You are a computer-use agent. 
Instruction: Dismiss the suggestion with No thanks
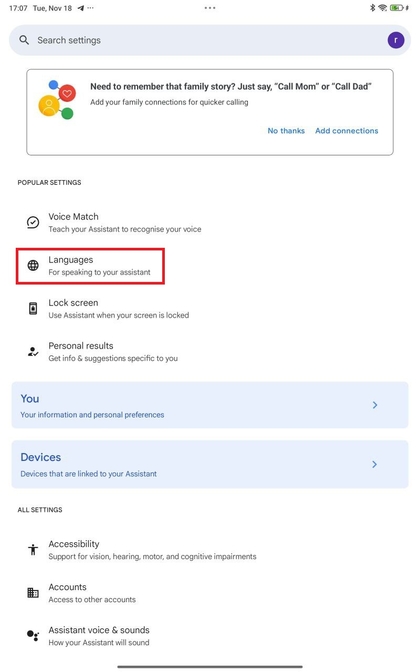[x=286, y=131]
